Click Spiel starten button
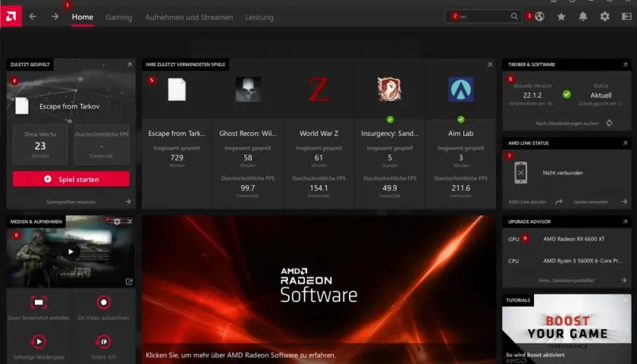 [x=71, y=179]
